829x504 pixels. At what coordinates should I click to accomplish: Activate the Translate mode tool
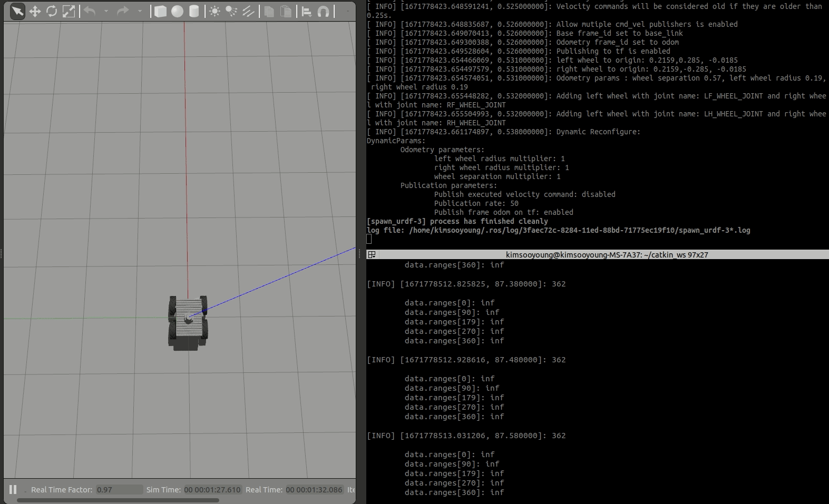click(x=35, y=11)
